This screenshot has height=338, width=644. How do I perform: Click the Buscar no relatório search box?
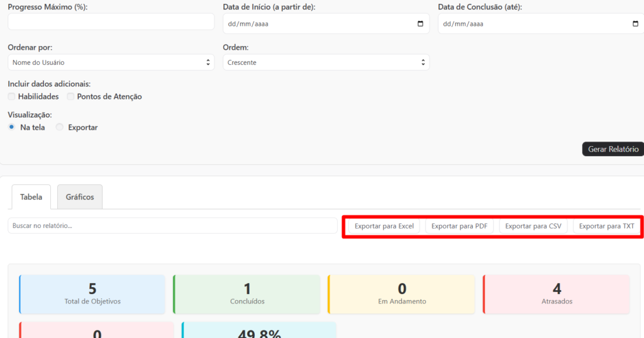click(x=172, y=225)
